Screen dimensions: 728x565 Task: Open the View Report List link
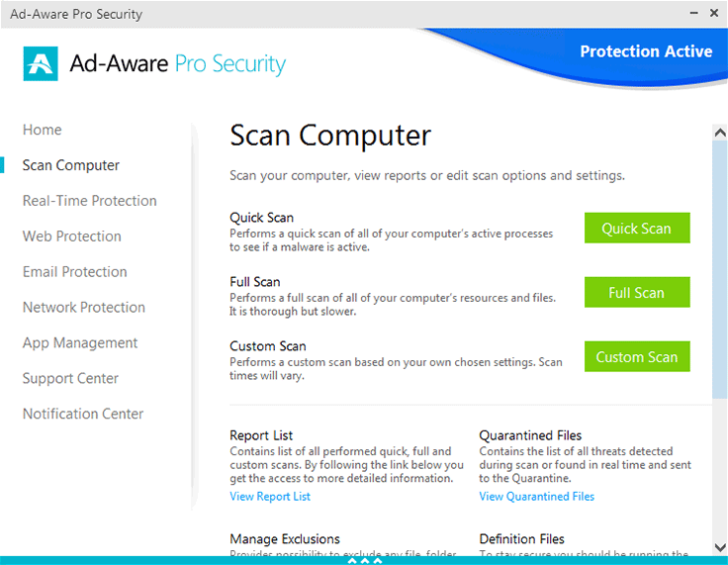click(270, 497)
